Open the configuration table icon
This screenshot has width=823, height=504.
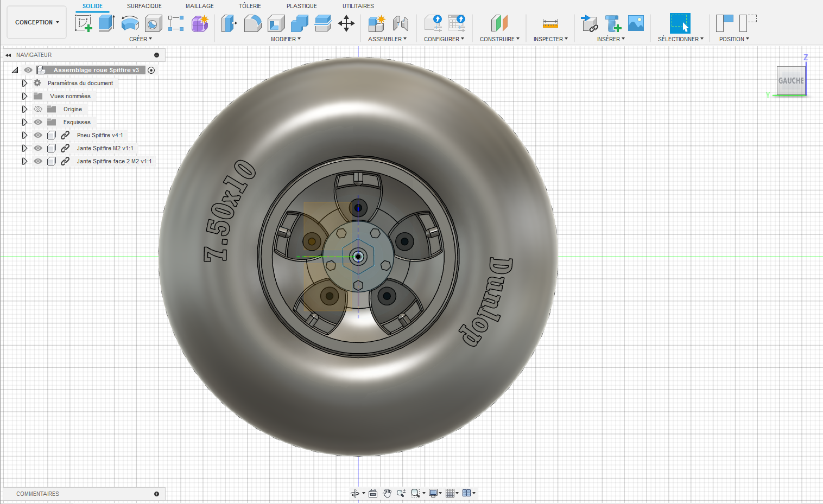pos(457,23)
